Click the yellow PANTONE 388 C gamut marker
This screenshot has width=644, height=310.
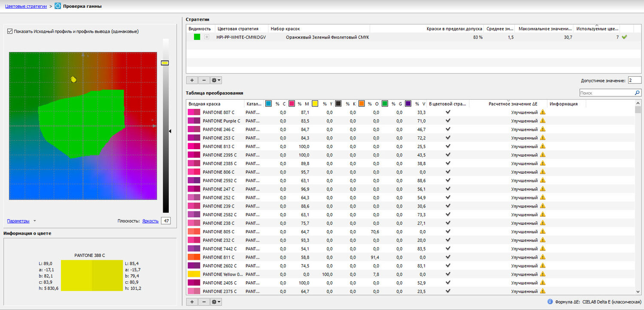[x=73, y=79]
